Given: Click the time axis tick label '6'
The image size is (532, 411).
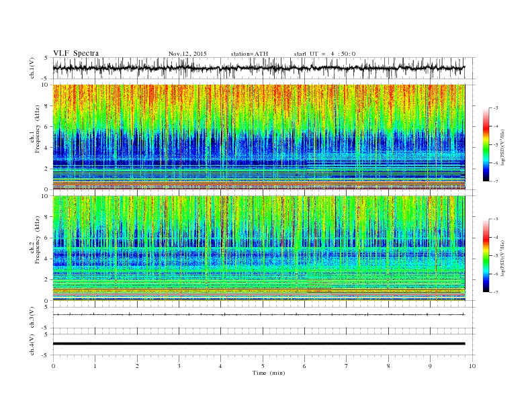Looking at the screenshot, I should 304,366.
